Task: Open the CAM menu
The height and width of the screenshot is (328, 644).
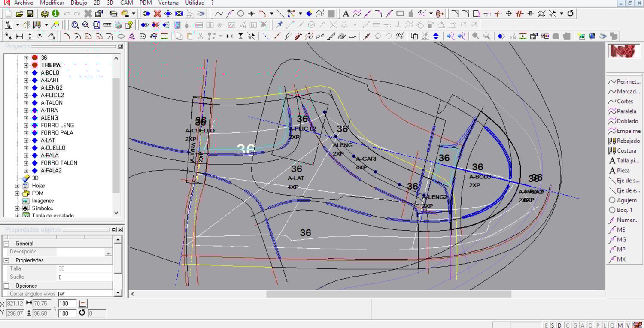Action: coord(126,3)
